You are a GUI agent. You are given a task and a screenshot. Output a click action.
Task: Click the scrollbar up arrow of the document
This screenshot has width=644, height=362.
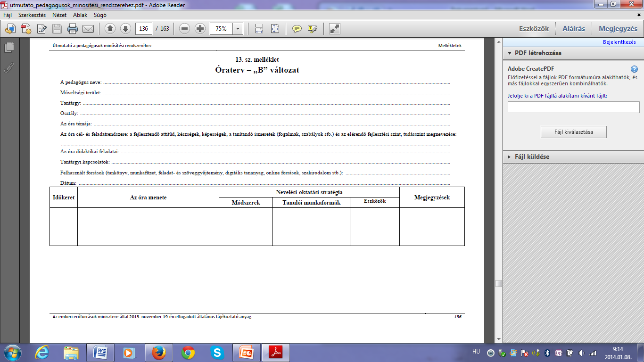click(x=498, y=43)
